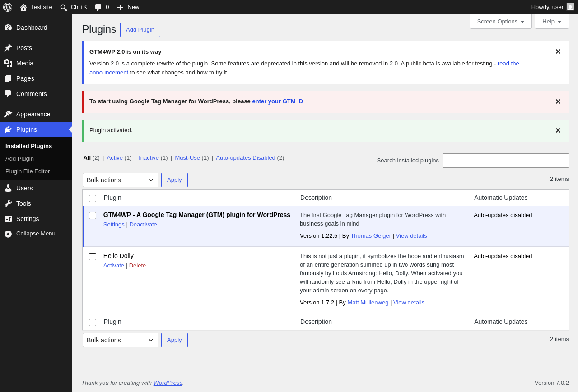Tick the select-all checkbox in table header
This screenshot has height=392, width=578.
tap(93, 198)
